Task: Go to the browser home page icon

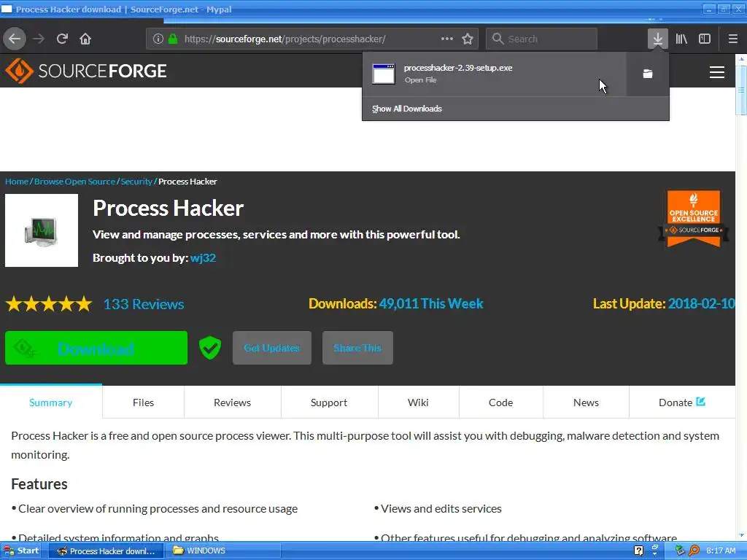Action: click(85, 39)
